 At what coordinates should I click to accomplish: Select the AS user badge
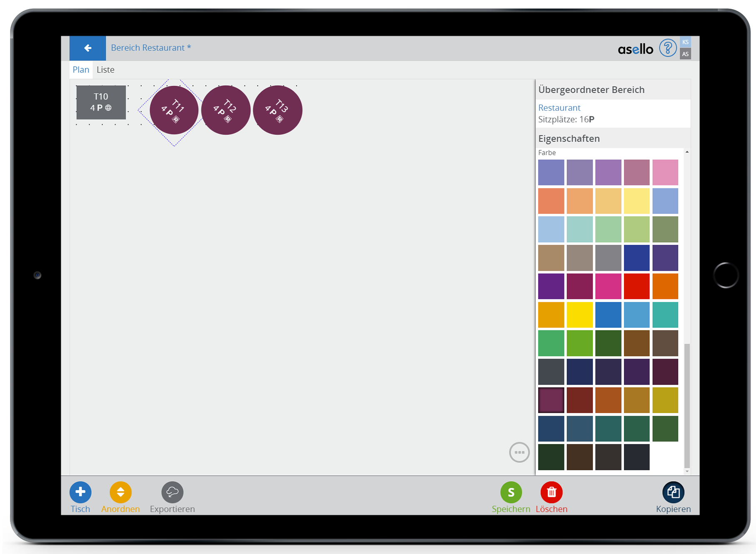click(685, 54)
